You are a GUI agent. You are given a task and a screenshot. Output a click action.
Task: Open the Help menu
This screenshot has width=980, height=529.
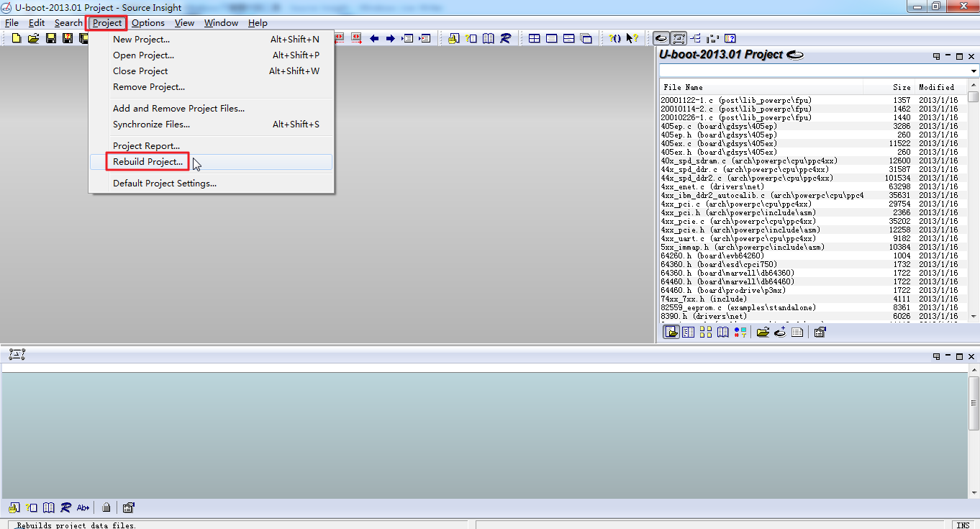coord(258,23)
